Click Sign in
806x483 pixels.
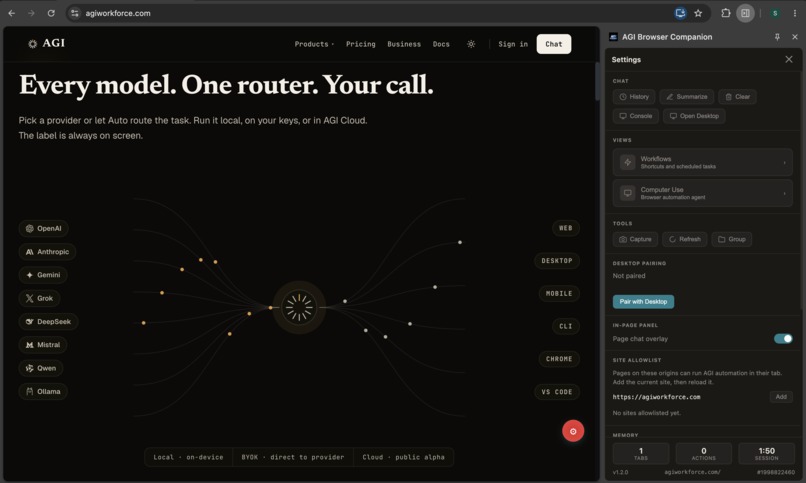[x=513, y=44]
